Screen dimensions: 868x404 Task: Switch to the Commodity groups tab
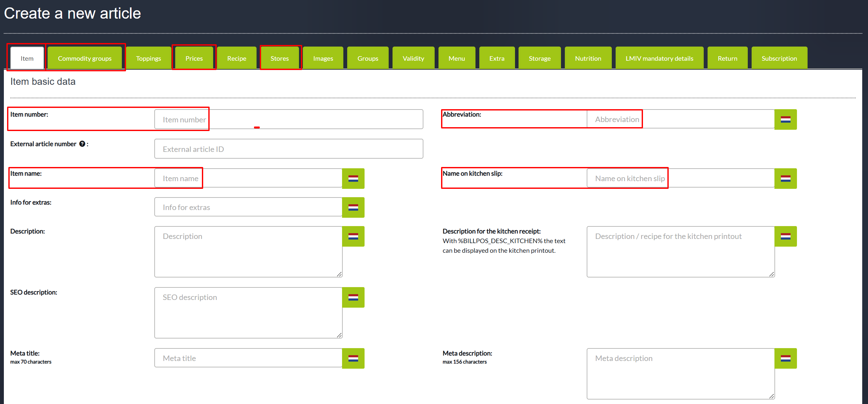tap(85, 58)
